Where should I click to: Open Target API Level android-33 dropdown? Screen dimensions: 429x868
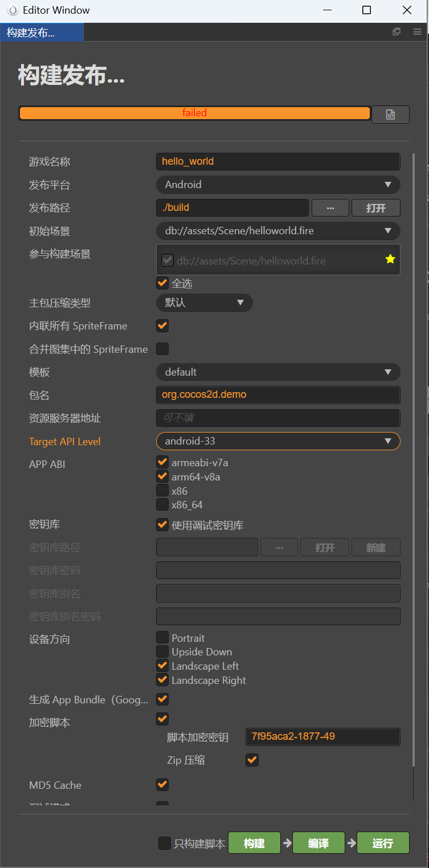pyautogui.click(x=278, y=441)
